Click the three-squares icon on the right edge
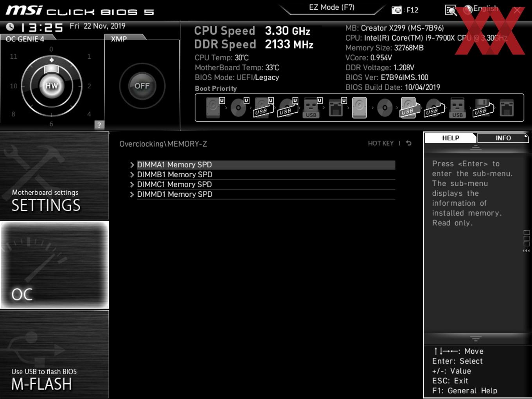Viewport: 532px width, 399px height. pos(527,238)
